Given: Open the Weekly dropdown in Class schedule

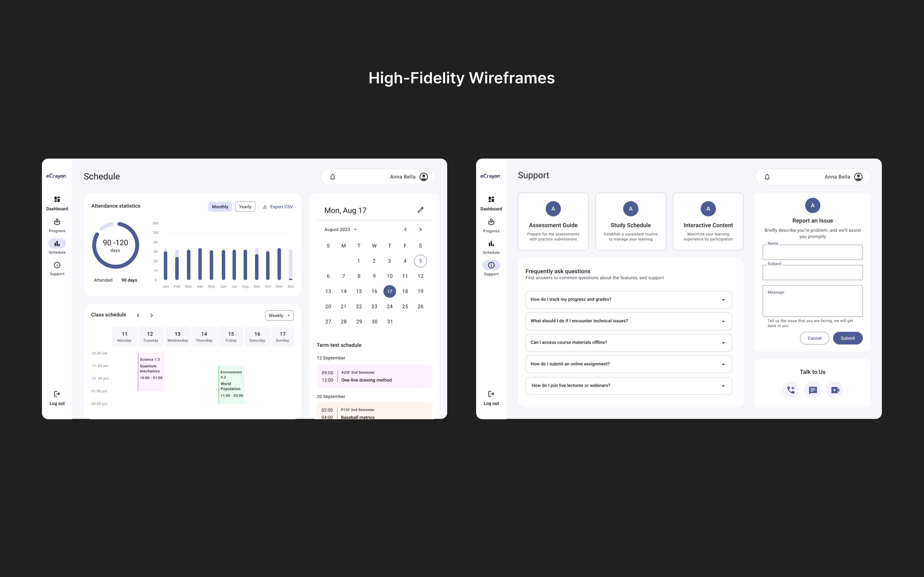Looking at the screenshot, I should click(x=279, y=316).
